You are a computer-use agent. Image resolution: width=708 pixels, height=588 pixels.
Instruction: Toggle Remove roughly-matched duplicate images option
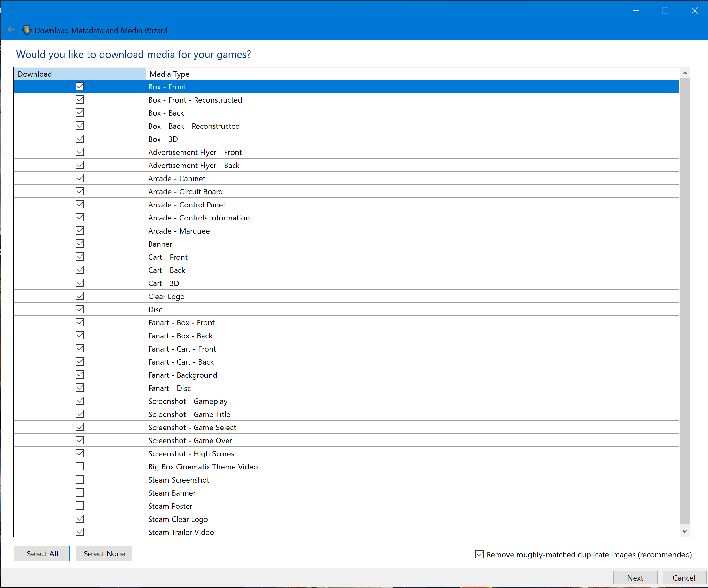(480, 554)
